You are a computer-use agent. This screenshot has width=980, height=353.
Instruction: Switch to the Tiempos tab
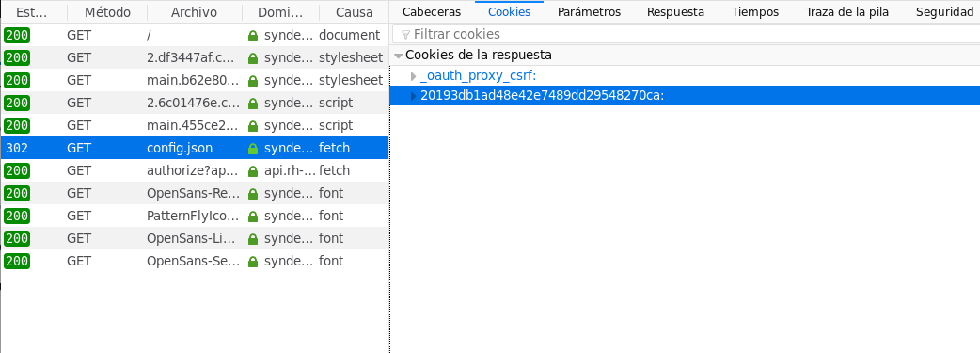point(755,12)
